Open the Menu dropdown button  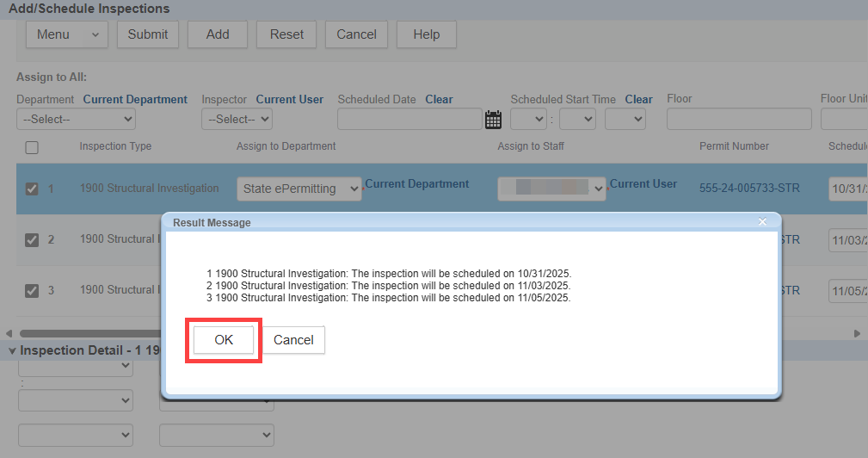(67, 34)
